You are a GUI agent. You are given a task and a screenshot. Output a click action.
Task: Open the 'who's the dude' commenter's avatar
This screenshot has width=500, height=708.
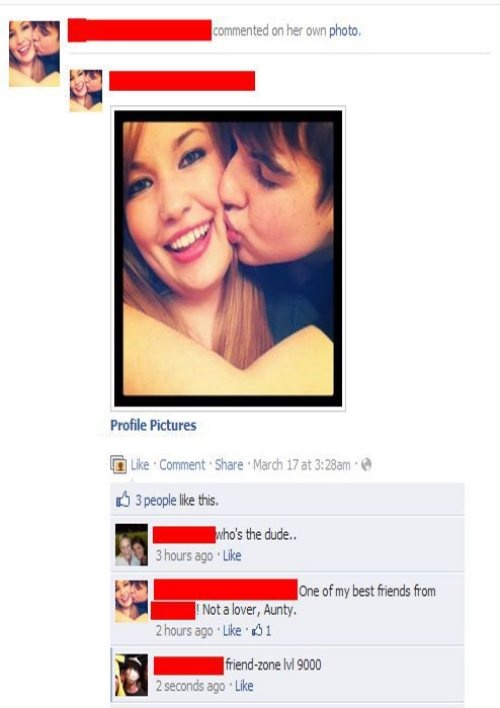tap(131, 545)
